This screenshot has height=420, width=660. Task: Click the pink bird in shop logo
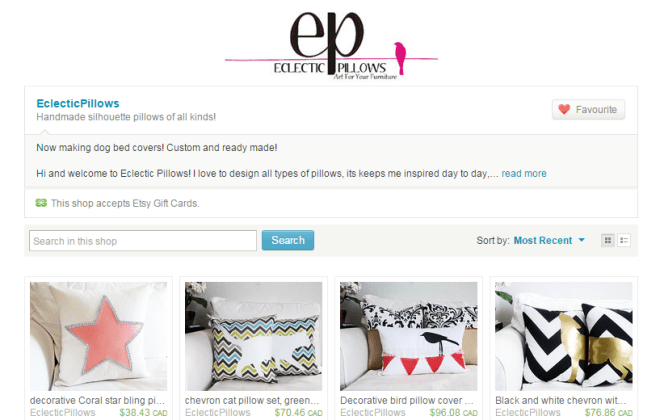[x=400, y=58]
